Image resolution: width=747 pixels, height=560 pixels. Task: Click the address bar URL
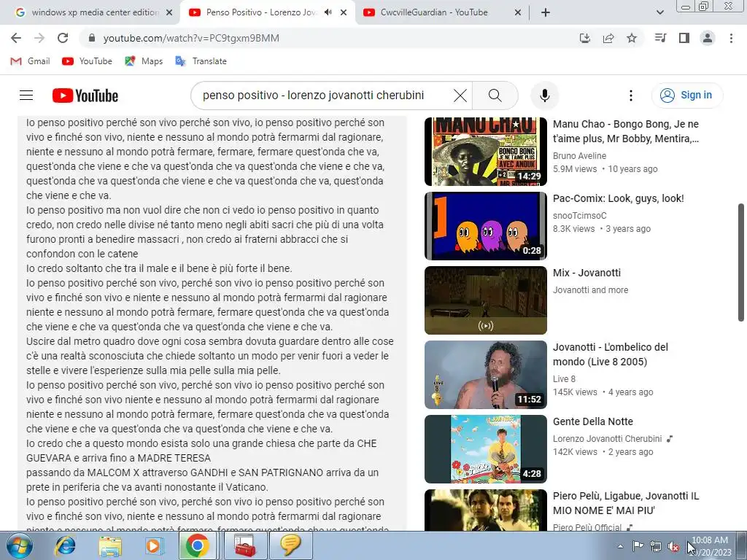tap(192, 38)
